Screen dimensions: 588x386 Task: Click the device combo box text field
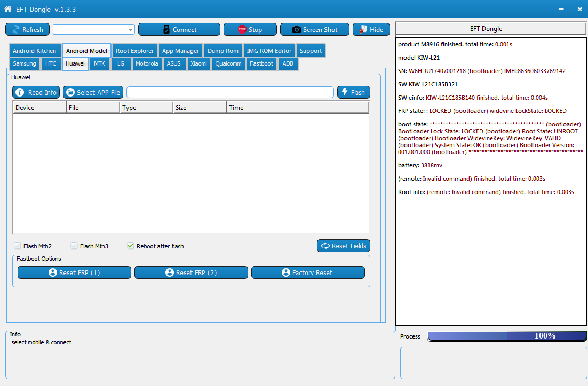[x=90, y=30]
